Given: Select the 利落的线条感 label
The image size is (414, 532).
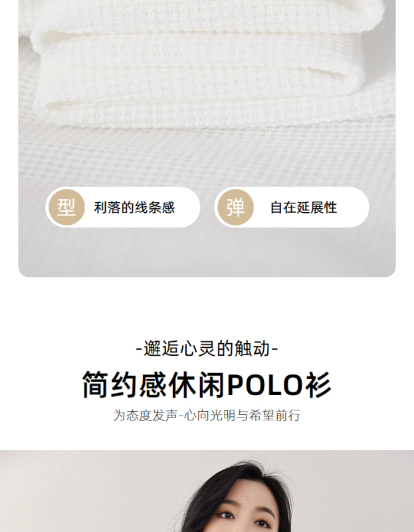Looking at the screenshot, I should [134, 207].
